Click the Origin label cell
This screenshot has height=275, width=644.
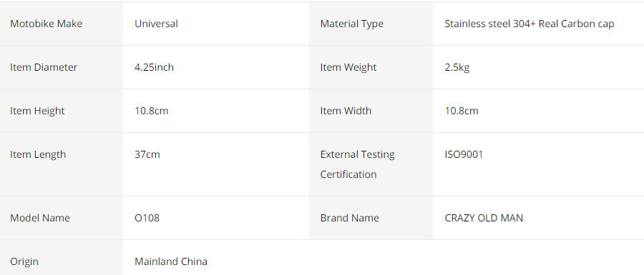[x=62, y=257]
